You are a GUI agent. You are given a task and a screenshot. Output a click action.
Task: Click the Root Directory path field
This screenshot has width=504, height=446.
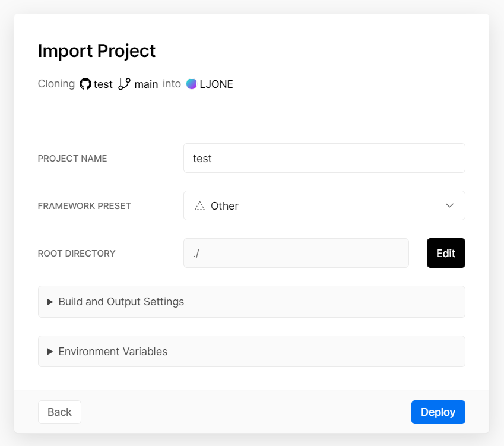[296, 253]
